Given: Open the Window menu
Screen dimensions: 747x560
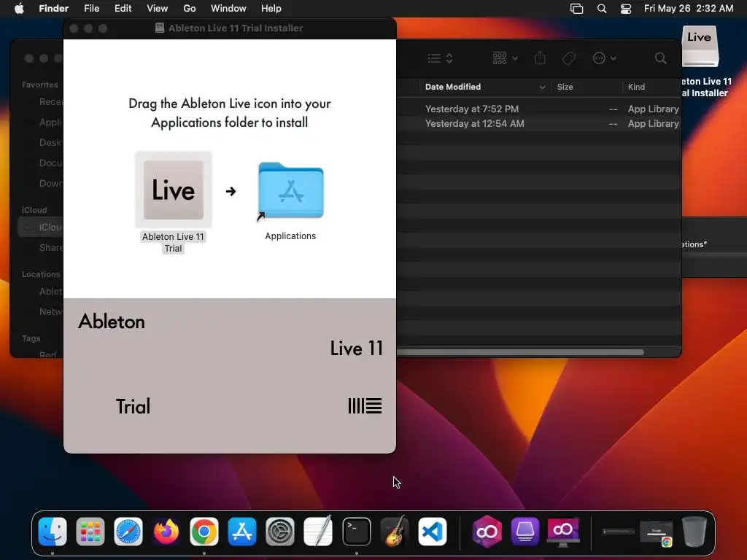Looking at the screenshot, I should point(228,9).
